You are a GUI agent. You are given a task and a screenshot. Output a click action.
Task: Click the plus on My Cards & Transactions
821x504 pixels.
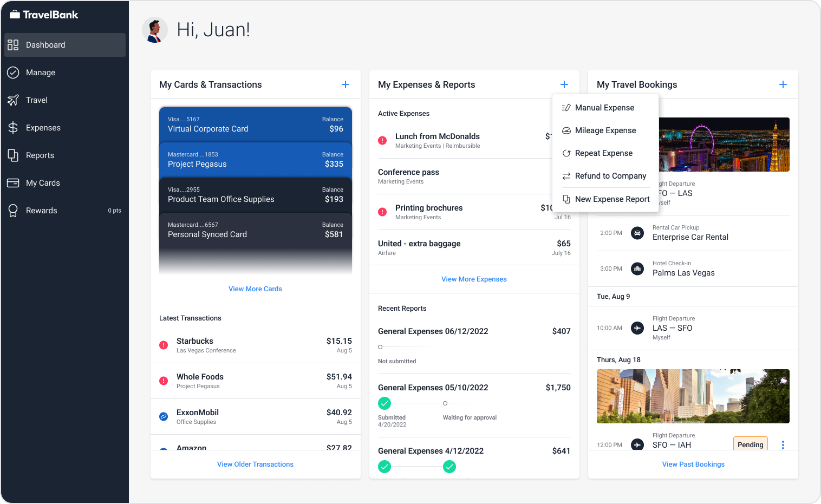[346, 84]
